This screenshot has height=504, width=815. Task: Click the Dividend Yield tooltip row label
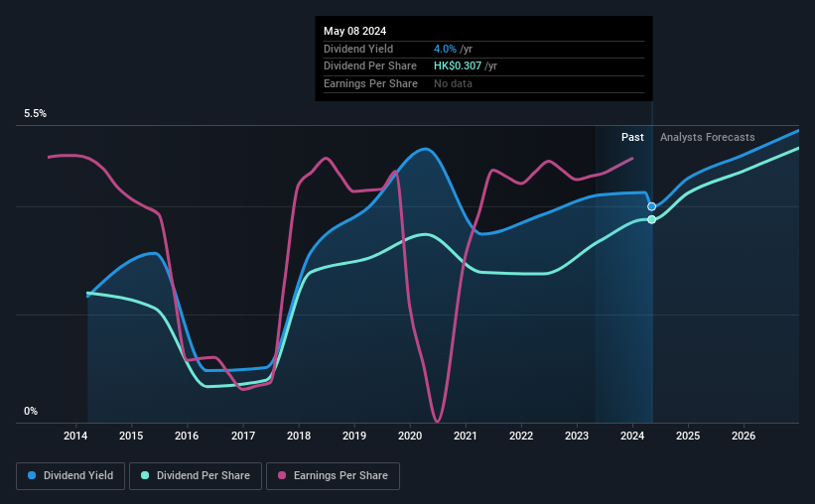click(x=358, y=49)
